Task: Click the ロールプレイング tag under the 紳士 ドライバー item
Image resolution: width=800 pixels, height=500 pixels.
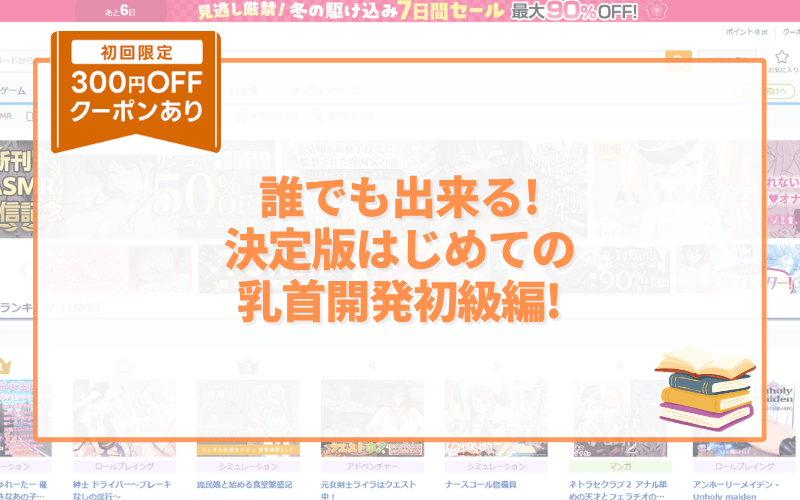Action: (x=124, y=466)
